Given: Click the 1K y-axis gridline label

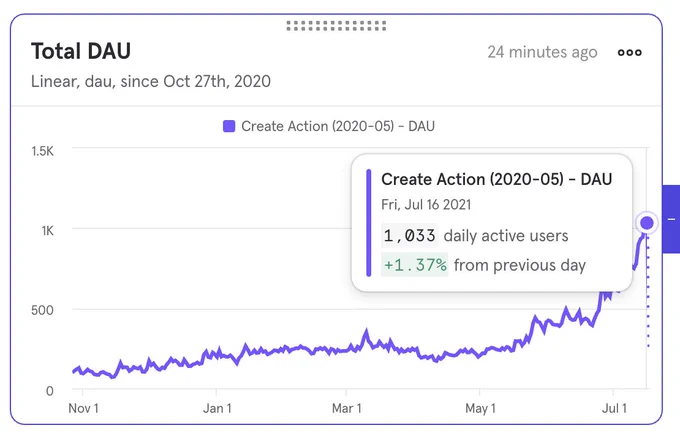Looking at the screenshot, I should 47,231.
